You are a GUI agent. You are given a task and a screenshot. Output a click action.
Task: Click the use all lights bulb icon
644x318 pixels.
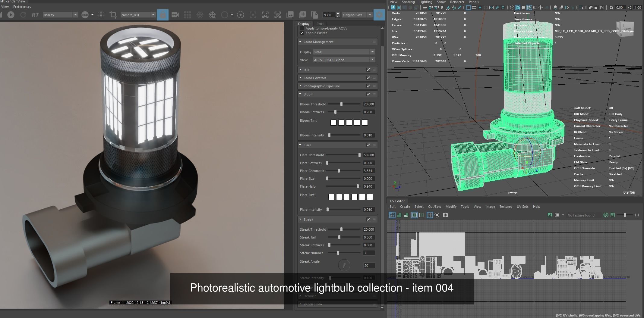[541, 8]
